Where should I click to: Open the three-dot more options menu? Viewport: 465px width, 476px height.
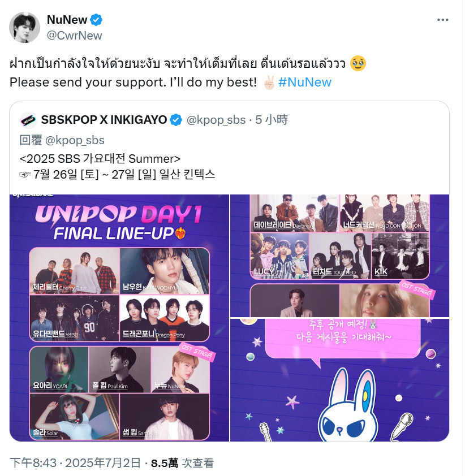click(x=442, y=20)
